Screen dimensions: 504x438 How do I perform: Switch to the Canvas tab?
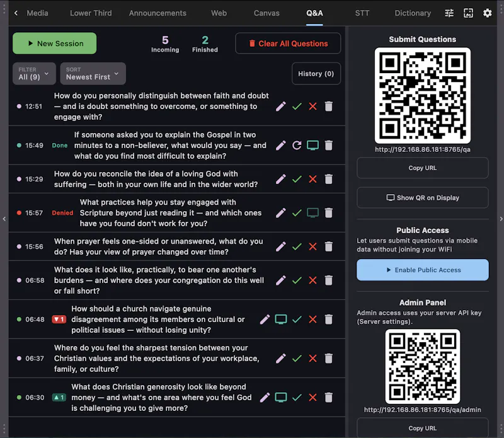click(266, 13)
